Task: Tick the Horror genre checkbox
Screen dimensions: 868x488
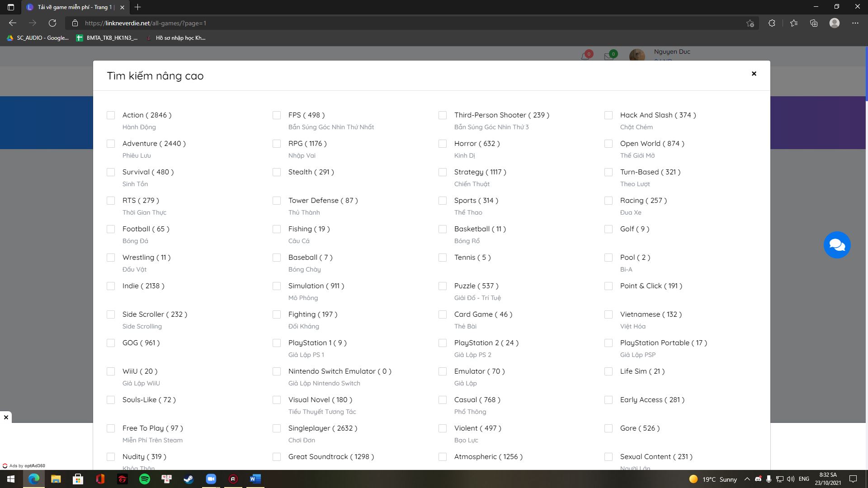Action: point(443,144)
